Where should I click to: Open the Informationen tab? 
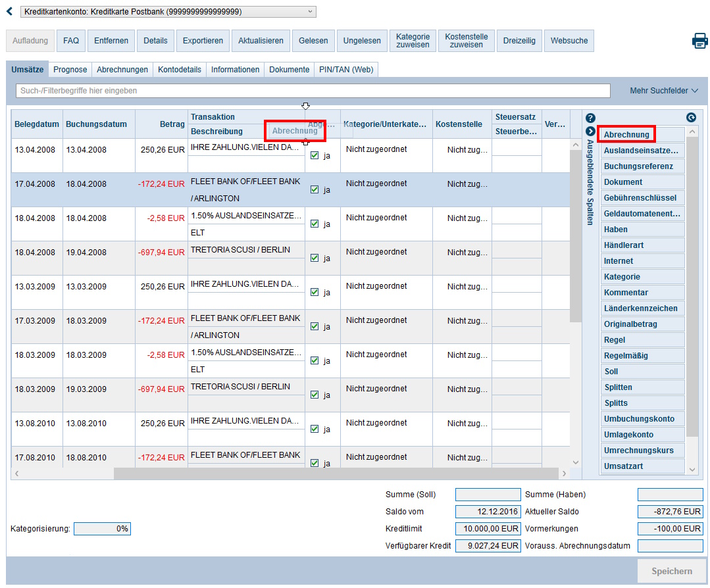[235, 69]
